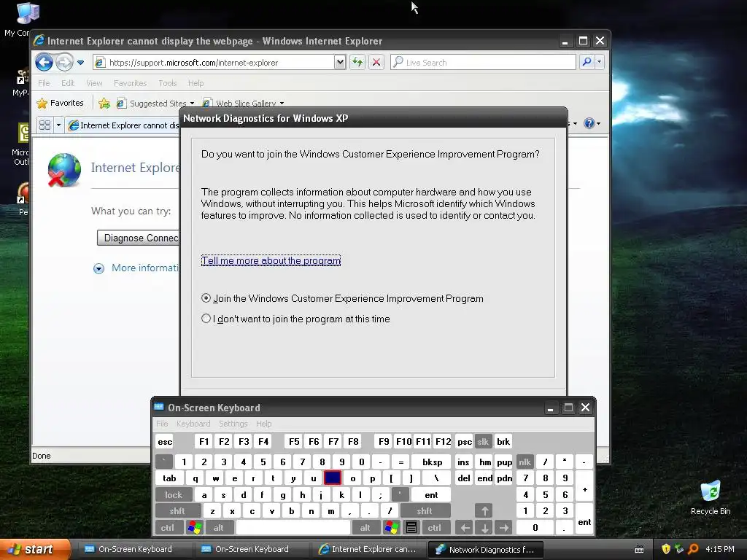Open the Tools menu in Internet Explorer
Image resolution: width=747 pixels, height=560 pixels.
[x=167, y=83]
